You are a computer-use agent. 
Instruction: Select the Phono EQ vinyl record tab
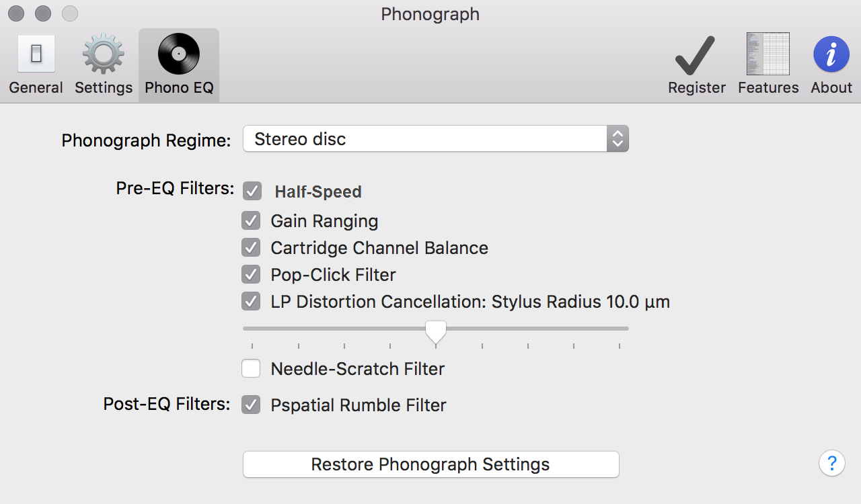coord(179,65)
